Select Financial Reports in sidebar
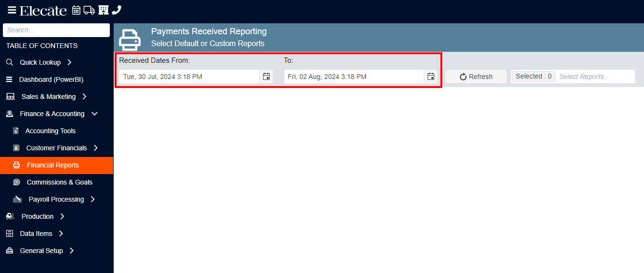Screen dimensions: 644x273 tap(53, 165)
